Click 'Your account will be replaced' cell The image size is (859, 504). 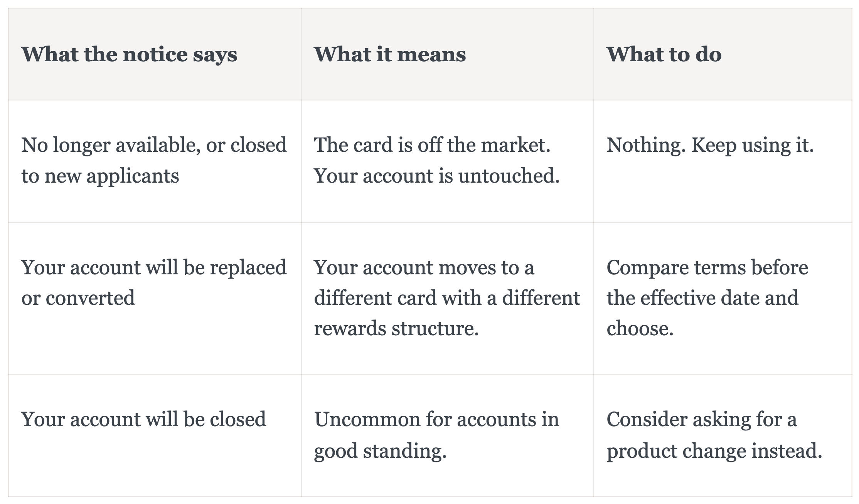(x=155, y=298)
